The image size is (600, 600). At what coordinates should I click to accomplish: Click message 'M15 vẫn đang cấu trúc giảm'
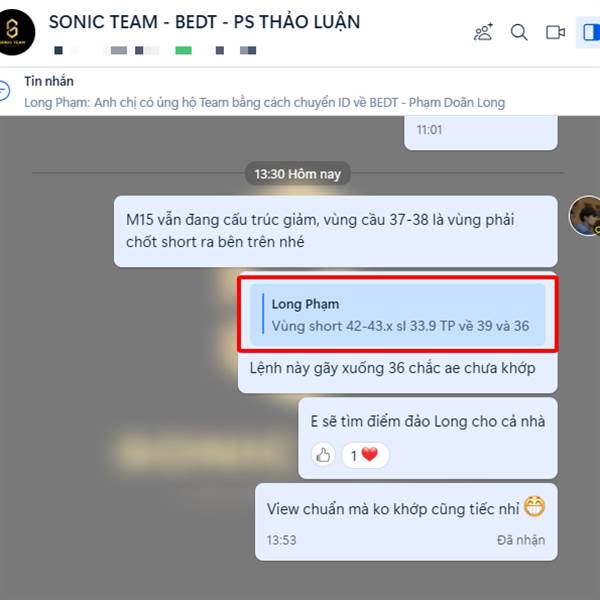point(335,231)
